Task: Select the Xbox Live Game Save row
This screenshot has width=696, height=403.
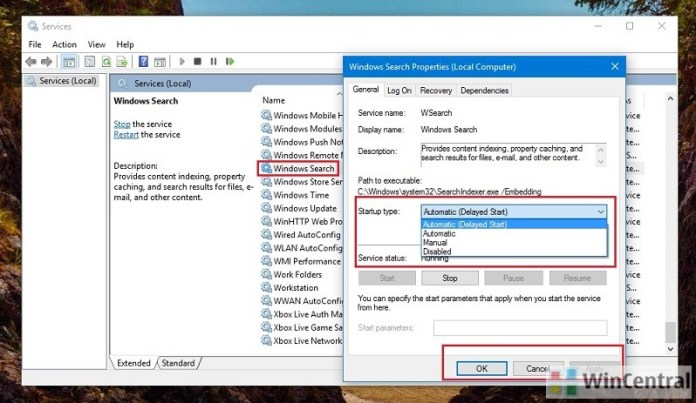Action: point(302,328)
